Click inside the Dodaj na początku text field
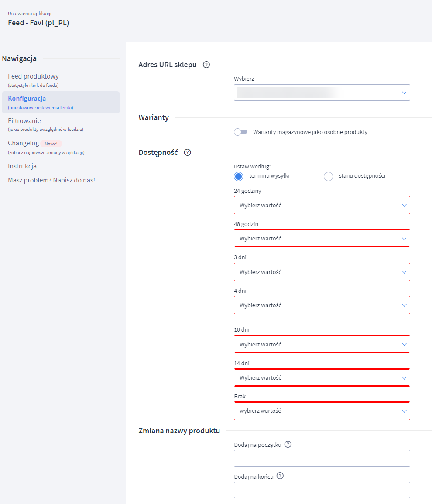 click(x=322, y=458)
